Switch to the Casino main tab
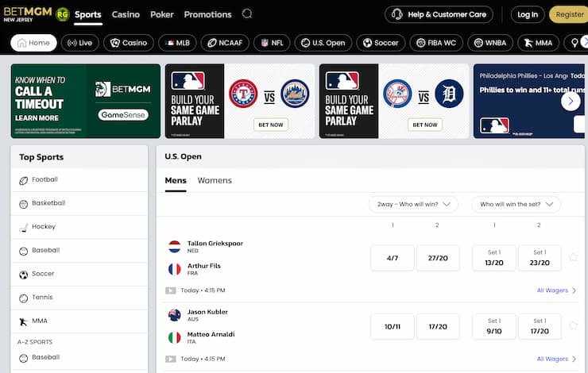This screenshot has width=588, height=373. [126, 14]
